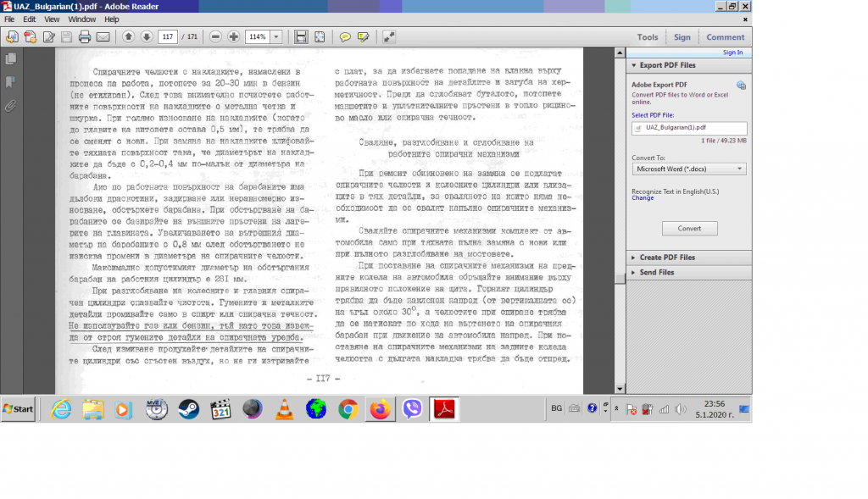Click the page number input field
The height and width of the screenshot is (499, 868).
tap(167, 37)
